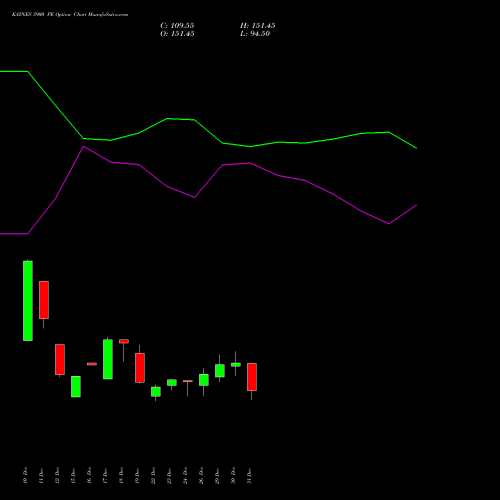The image size is (500, 500).
Task: Select the small green candle for 23 Dec
Action: [x=172, y=383]
